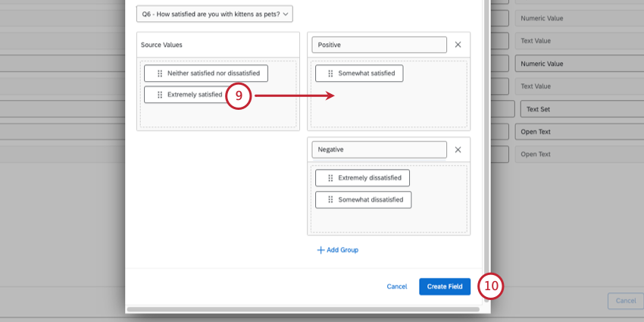This screenshot has width=644, height=322.
Task: Click the background Cancel button at bottom right
Action: (626, 301)
